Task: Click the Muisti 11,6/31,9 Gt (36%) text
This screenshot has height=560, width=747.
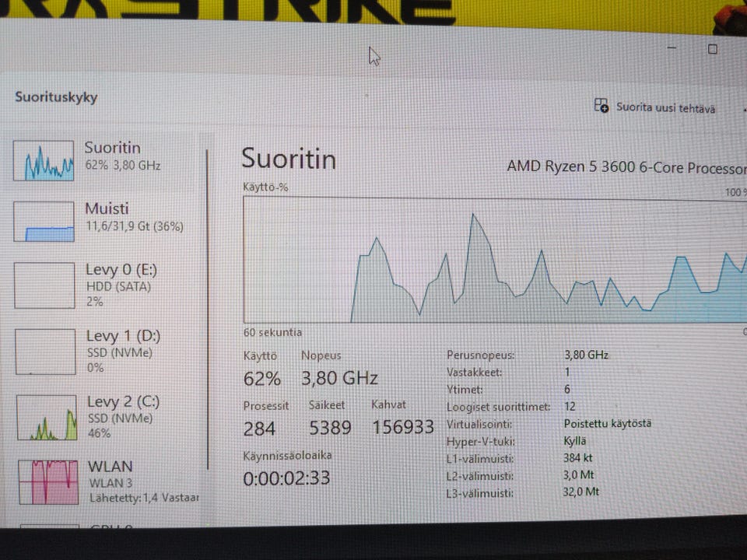Action: (135, 226)
